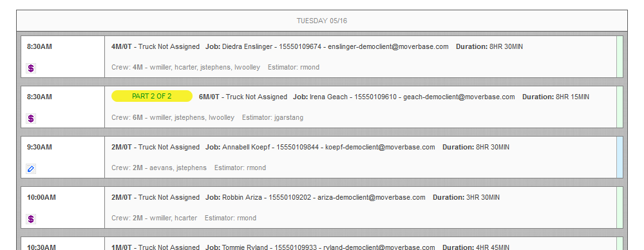Click the 8:30AM time on Irena Geach's job

pyautogui.click(x=39, y=97)
